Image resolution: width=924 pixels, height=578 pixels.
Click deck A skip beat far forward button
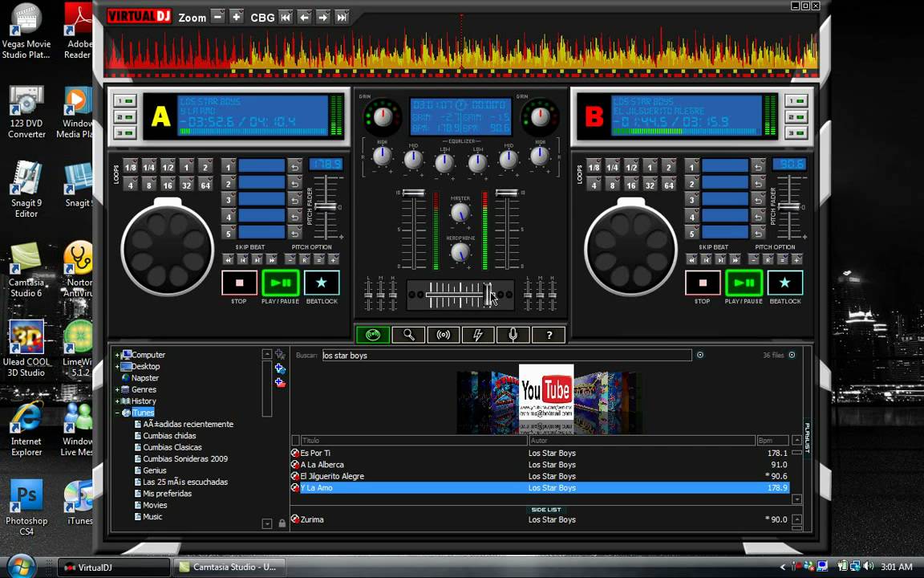(x=272, y=259)
